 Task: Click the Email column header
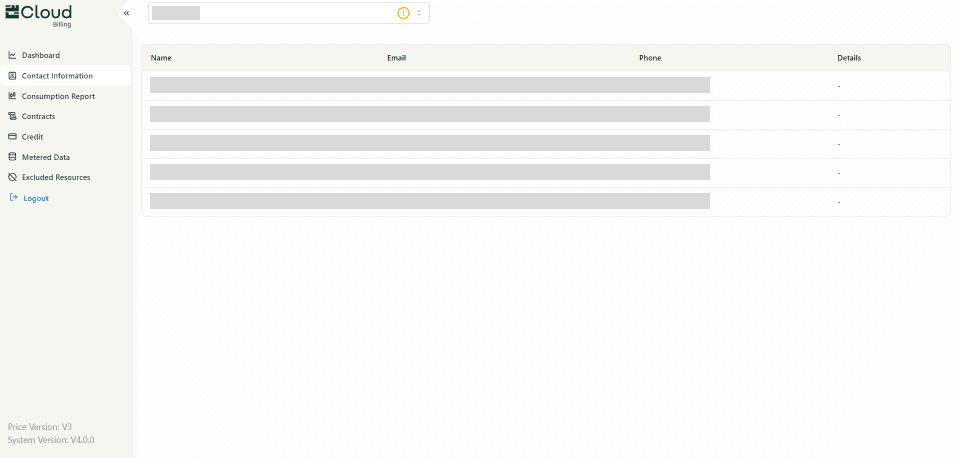pos(396,58)
